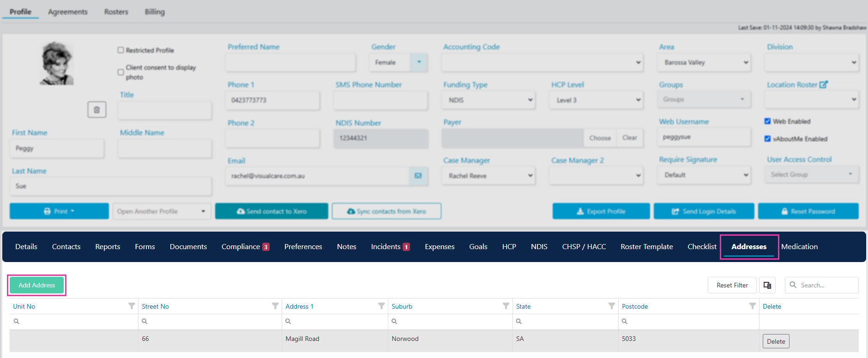Click the Reset Filter button
This screenshot has height=358, width=868.
point(732,285)
